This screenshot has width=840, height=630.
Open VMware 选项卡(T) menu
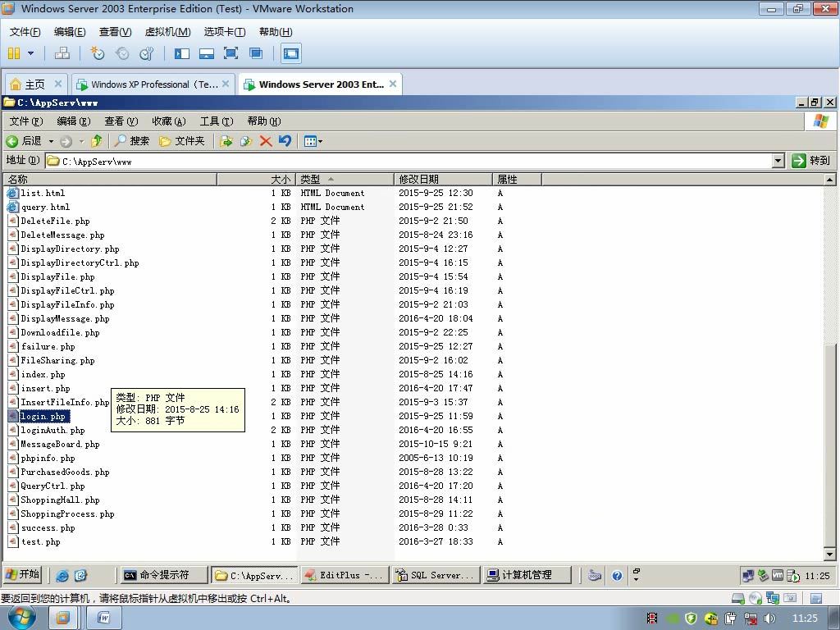point(225,32)
